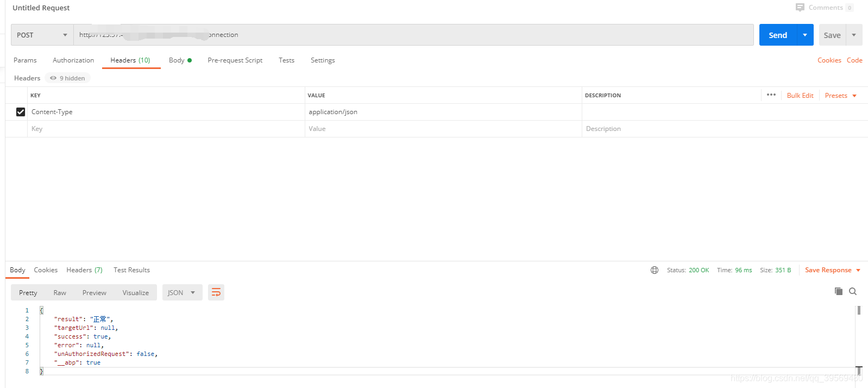The image size is (868, 388).
Task: Open the POST method dropdown
Action: [x=42, y=35]
